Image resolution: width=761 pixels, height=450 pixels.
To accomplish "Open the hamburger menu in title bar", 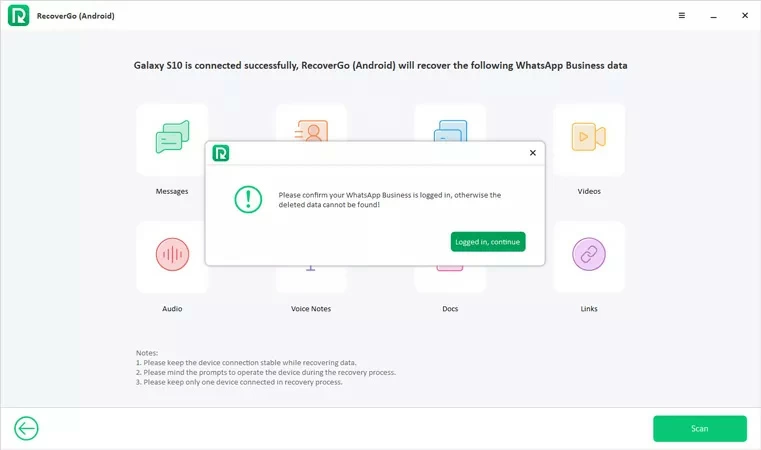I will (682, 16).
